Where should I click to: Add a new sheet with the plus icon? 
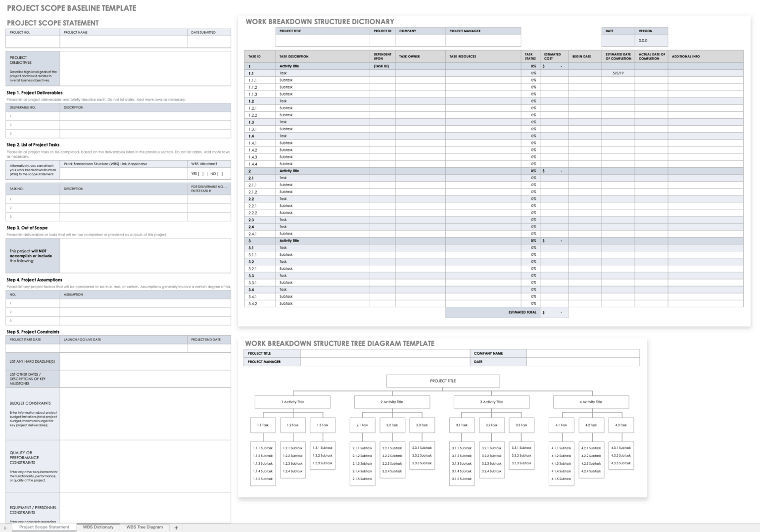coord(176,528)
